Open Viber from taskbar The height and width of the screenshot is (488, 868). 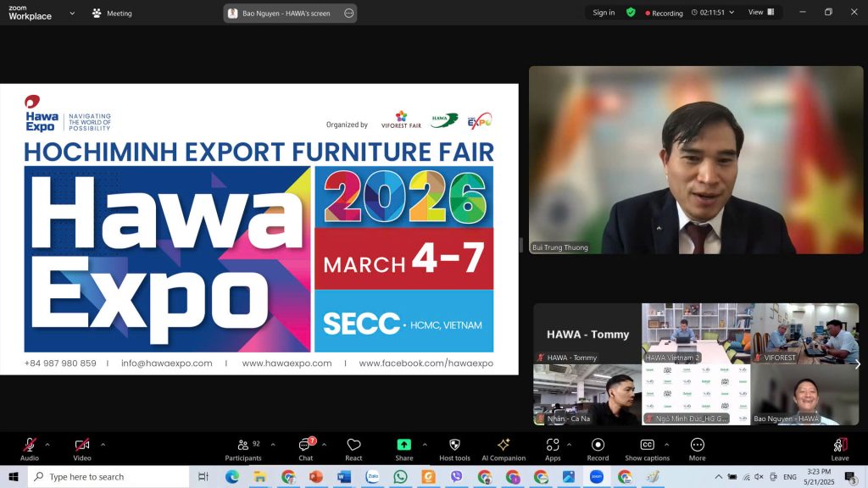(456, 476)
